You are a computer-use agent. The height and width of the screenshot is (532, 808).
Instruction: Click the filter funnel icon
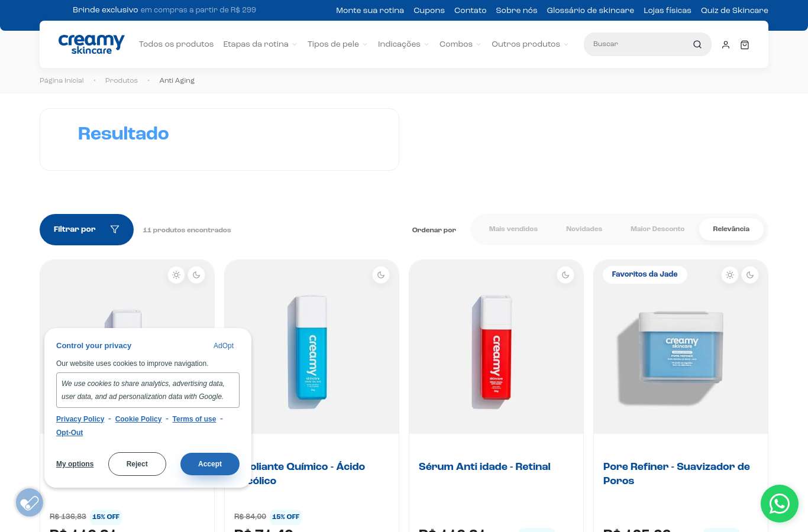(x=115, y=229)
